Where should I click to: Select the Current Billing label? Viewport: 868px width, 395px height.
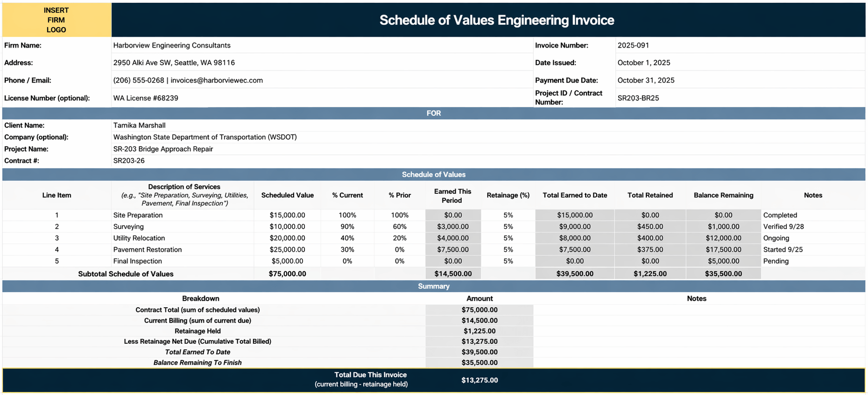pyautogui.click(x=198, y=321)
